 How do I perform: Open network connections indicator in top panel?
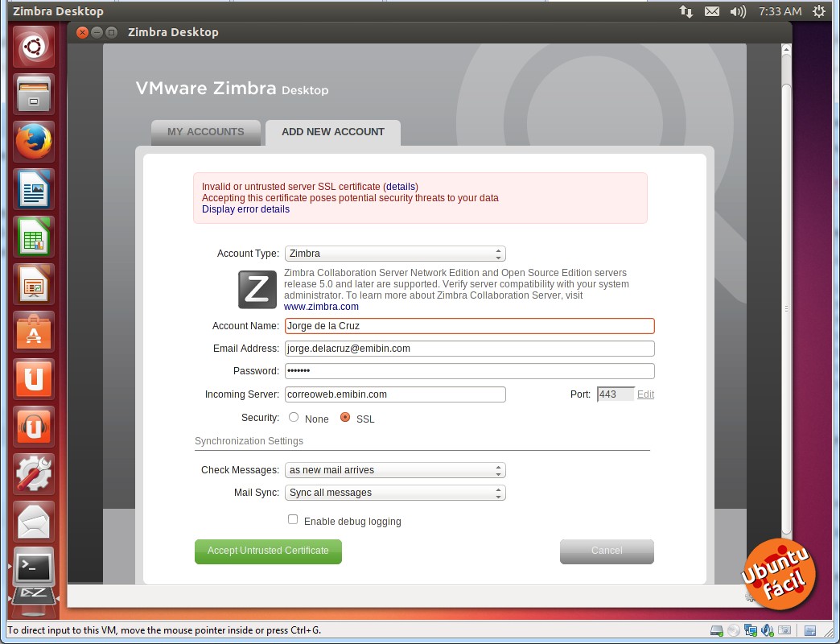(x=686, y=11)
